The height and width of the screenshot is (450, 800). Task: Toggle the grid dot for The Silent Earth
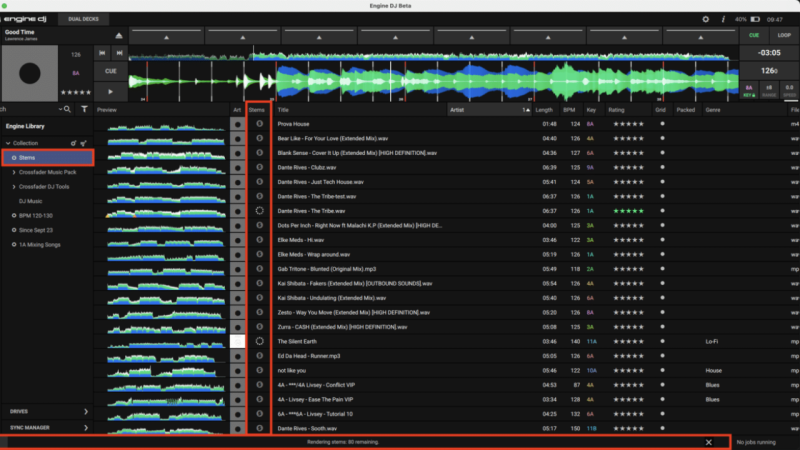[x=662, y=341]
